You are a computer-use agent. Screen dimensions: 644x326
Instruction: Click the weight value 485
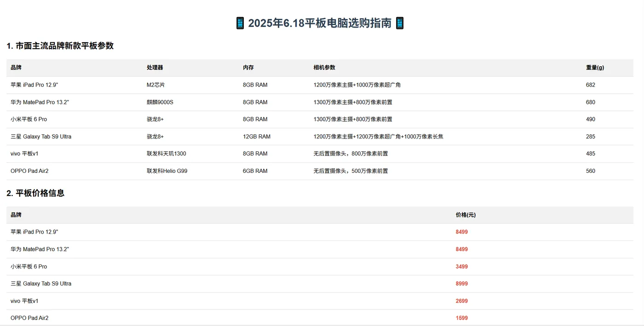pos(591,154)
